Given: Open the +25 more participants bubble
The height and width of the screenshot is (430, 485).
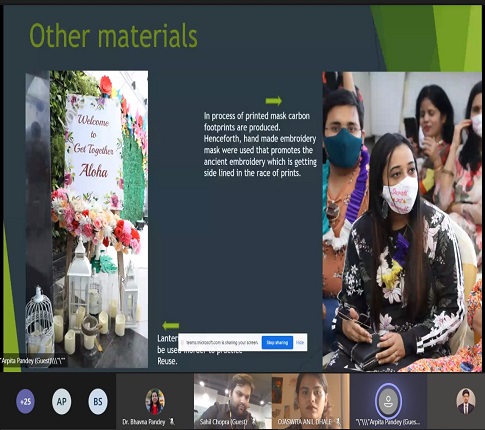Looking at the screenshot, I should pos(25,401).
